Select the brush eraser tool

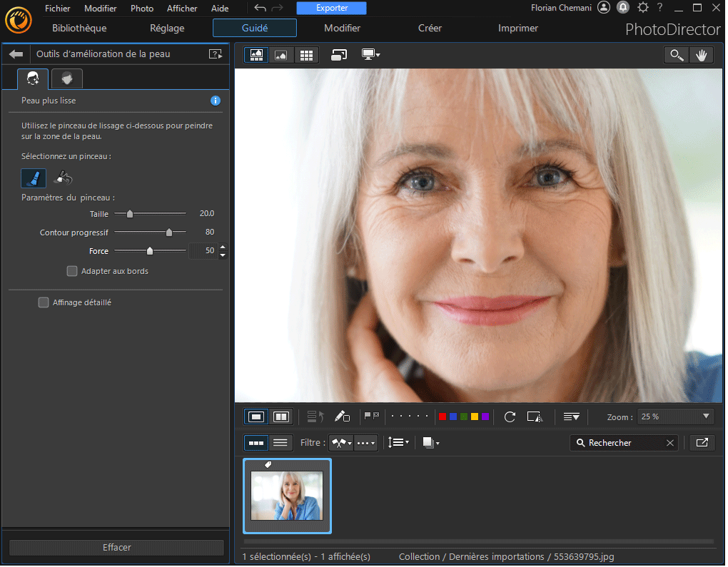(x=63, y=178)
